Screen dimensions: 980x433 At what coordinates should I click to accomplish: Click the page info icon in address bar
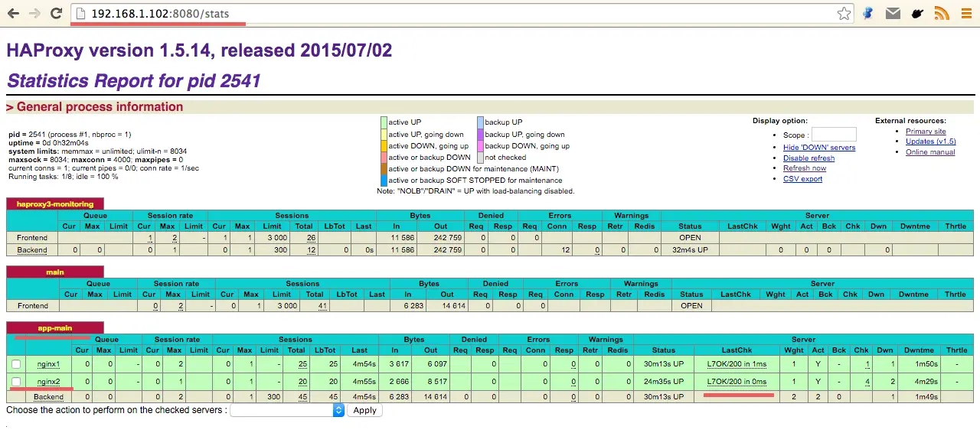(82, 13)
